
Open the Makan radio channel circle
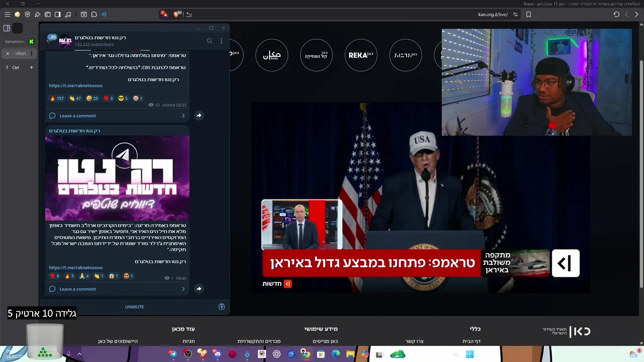[272, 55]
